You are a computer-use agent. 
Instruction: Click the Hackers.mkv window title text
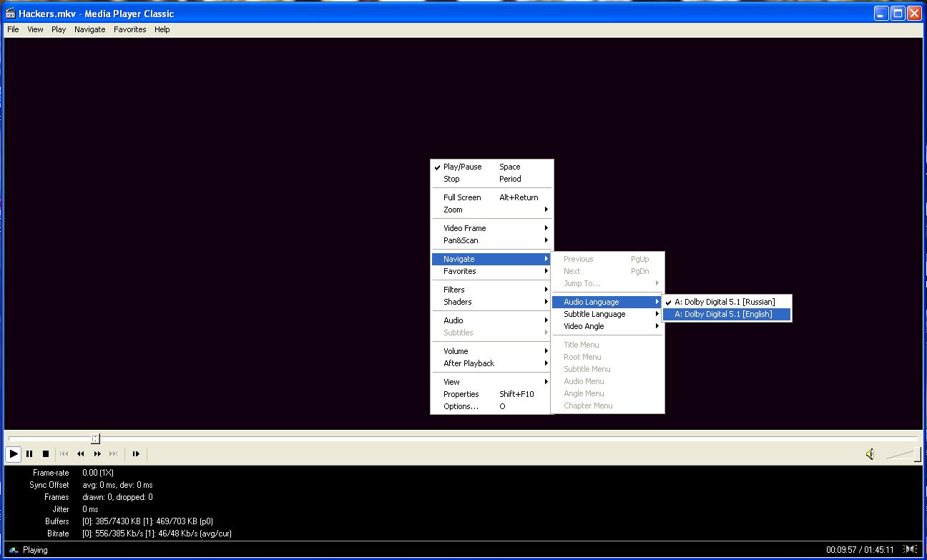click(x=97, y=14)
